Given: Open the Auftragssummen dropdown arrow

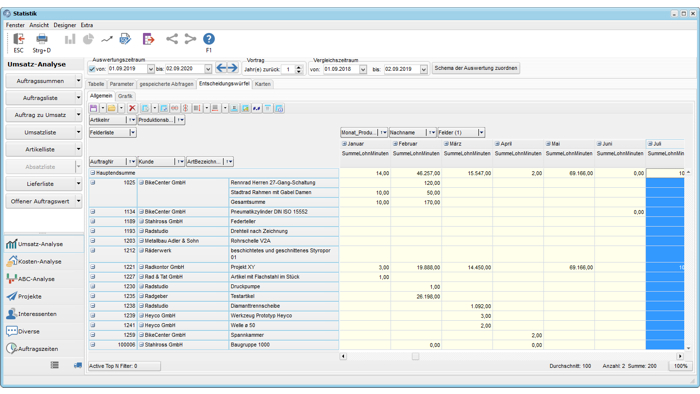Looking at the screenshot, I should coord(79,81).
